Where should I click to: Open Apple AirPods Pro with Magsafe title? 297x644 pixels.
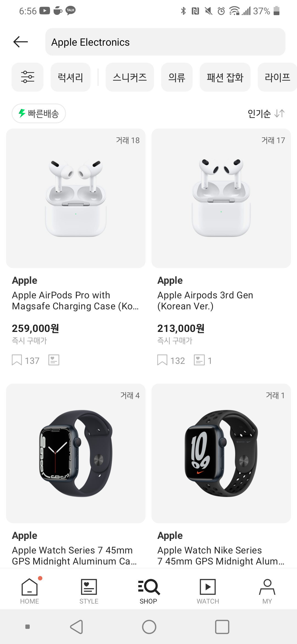pos(75,301)
